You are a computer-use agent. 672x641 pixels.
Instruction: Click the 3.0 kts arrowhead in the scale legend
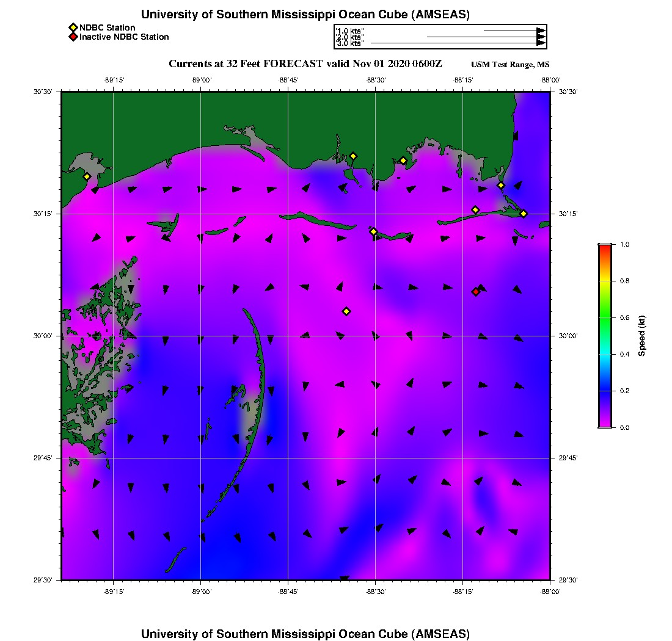tap(541, 43)
